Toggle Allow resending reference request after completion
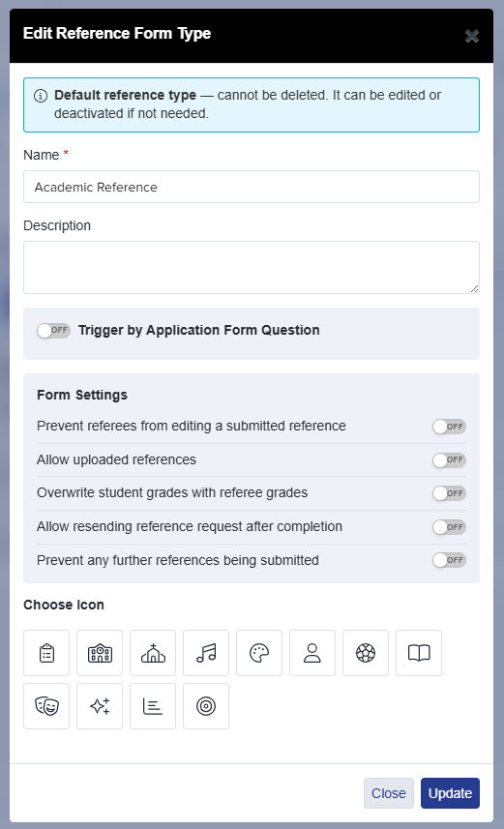Viewport: 504px width, 829px height. click(x=449, y=527)
